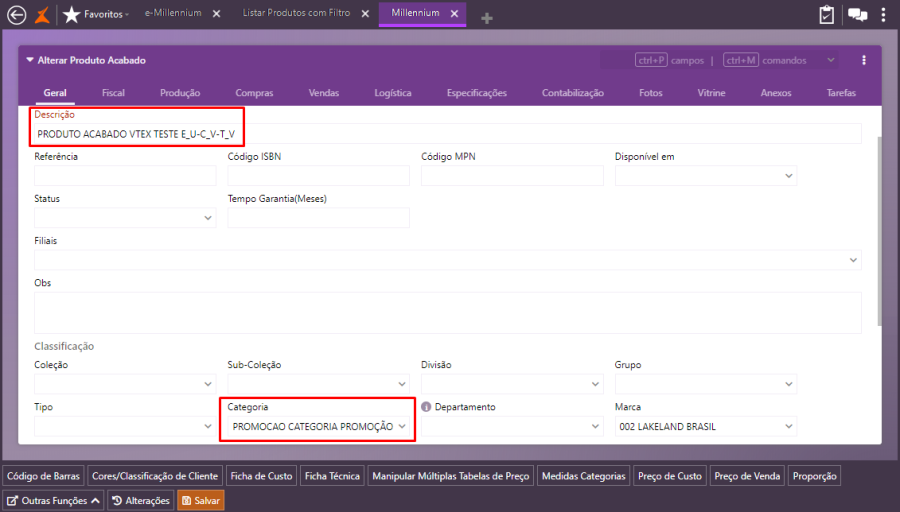The height and width of the screenshot is (512, 900).
Task: Open the Preço de Custo button
Action: (670, 476)
